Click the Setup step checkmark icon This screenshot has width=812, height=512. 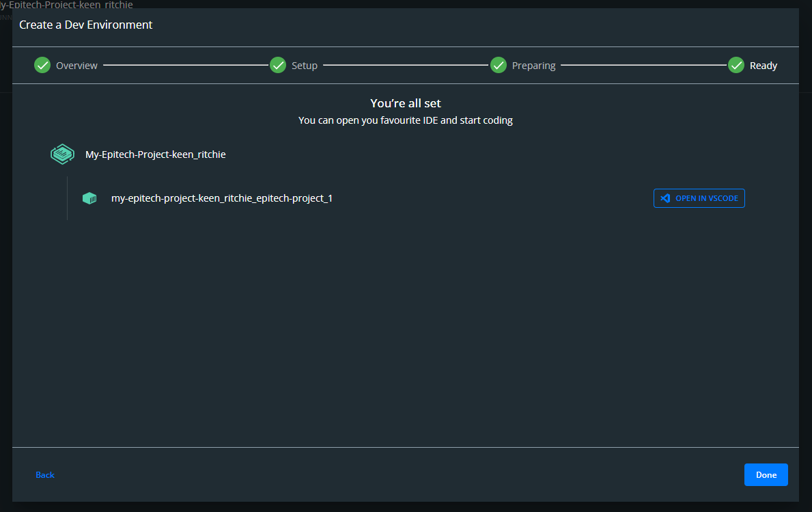[278, 65]
